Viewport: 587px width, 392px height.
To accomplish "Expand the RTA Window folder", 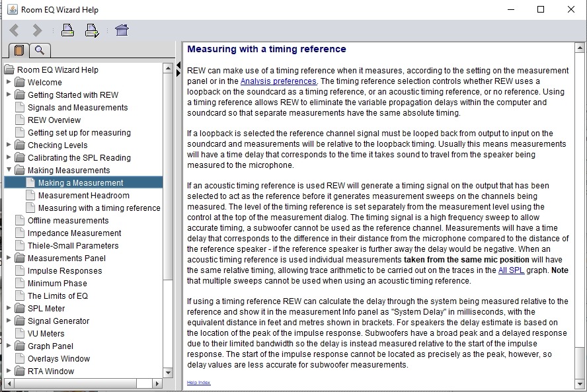I will [9, 371].
